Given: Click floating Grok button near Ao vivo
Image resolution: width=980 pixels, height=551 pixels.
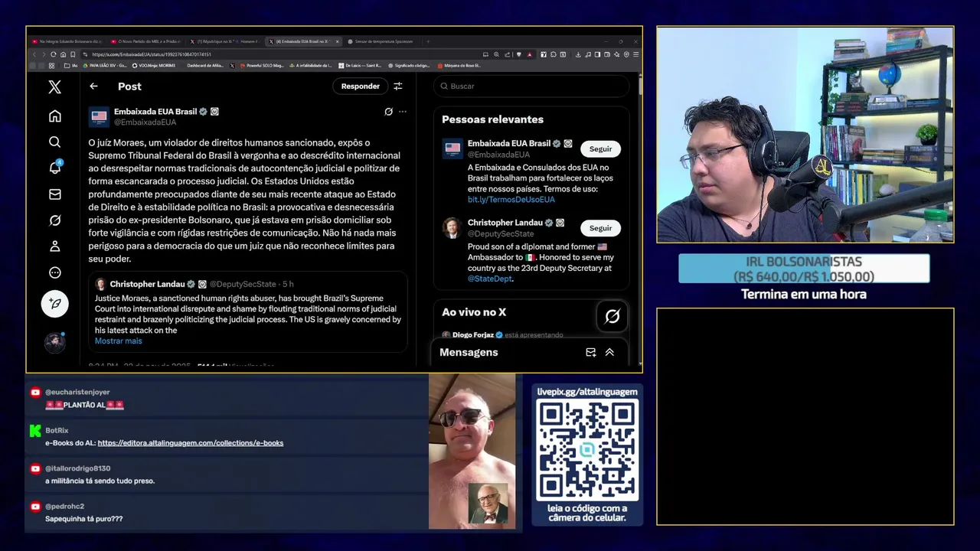Looking at the screenshot, I should 612,316.
